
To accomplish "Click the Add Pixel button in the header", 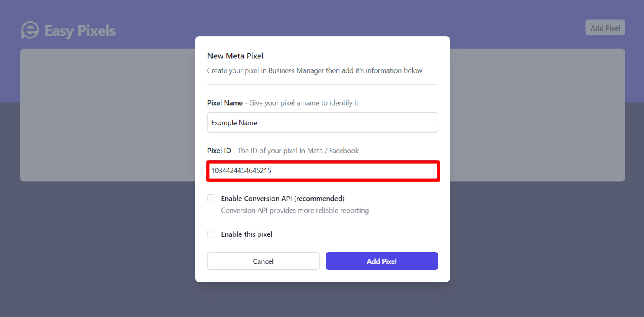I will point(605,27).
